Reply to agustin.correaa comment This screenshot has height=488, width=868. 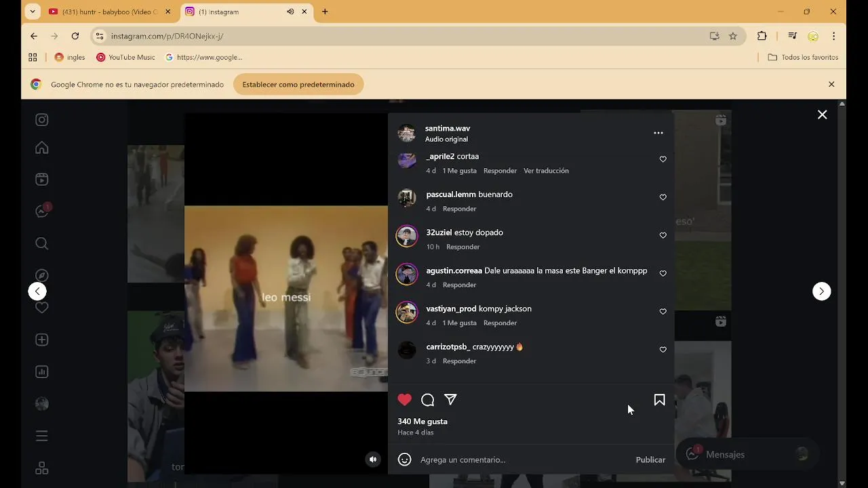coord(459,285)
